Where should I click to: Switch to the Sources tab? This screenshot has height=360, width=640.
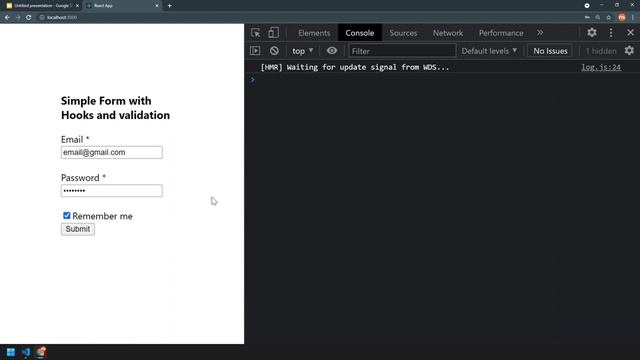pyautogui.click(x=403, y=33)
